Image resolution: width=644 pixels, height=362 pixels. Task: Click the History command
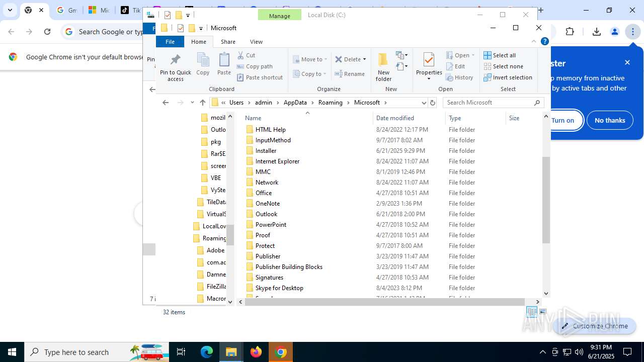pos(460,77)
